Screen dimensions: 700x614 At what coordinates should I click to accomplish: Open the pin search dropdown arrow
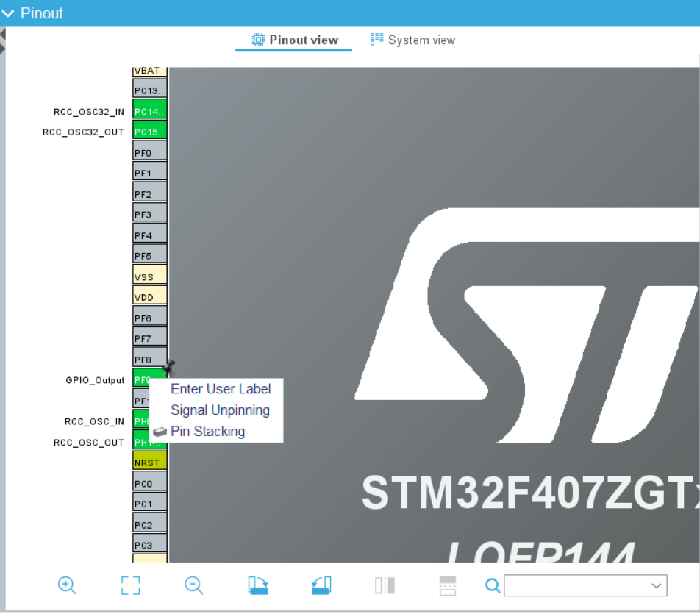(656, 585)
